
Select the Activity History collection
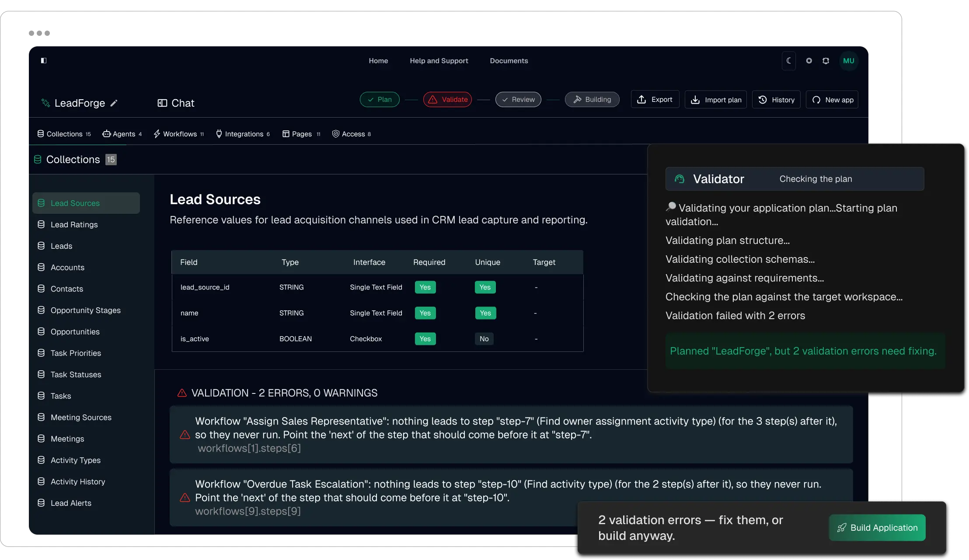point(86,482)
